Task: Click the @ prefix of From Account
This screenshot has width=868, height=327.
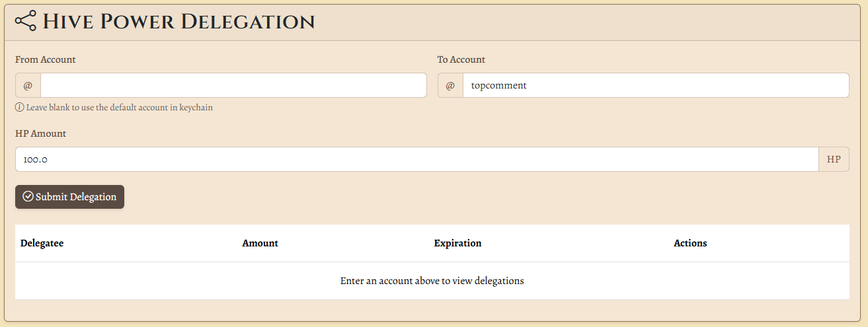Action: pos(28,85)
